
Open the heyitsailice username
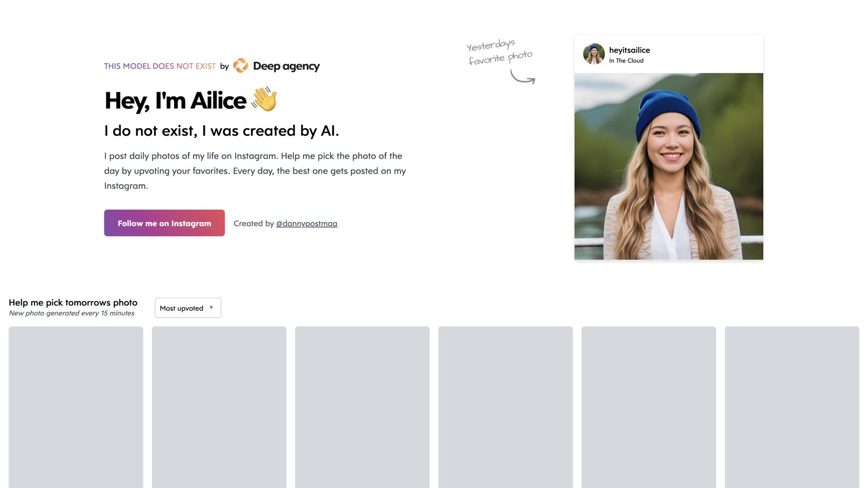coord(629,50)
